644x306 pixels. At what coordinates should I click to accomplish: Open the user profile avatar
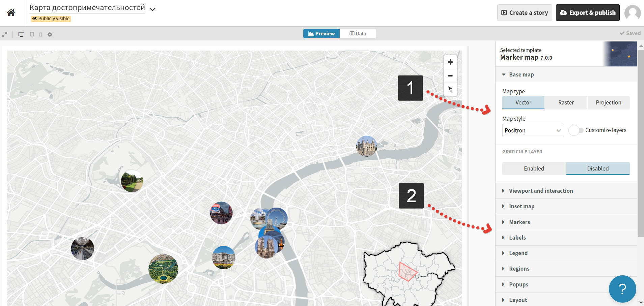[x=632, y=13]
